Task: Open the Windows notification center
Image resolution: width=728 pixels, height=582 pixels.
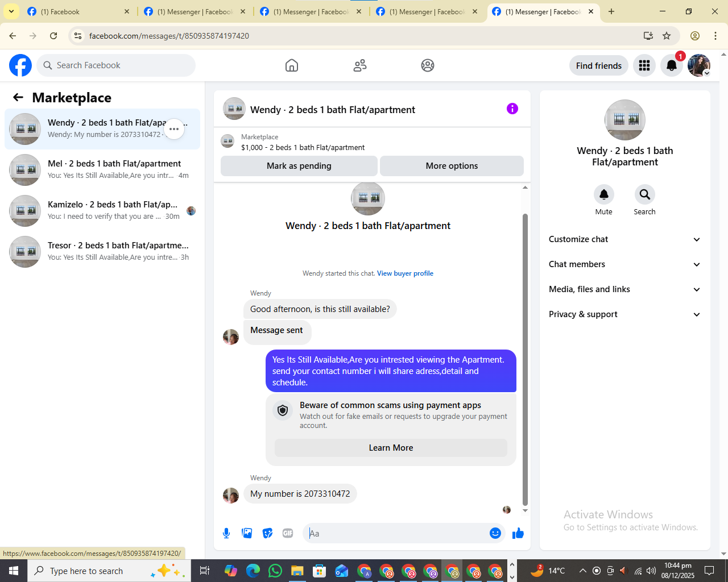Action: [709, 571]
